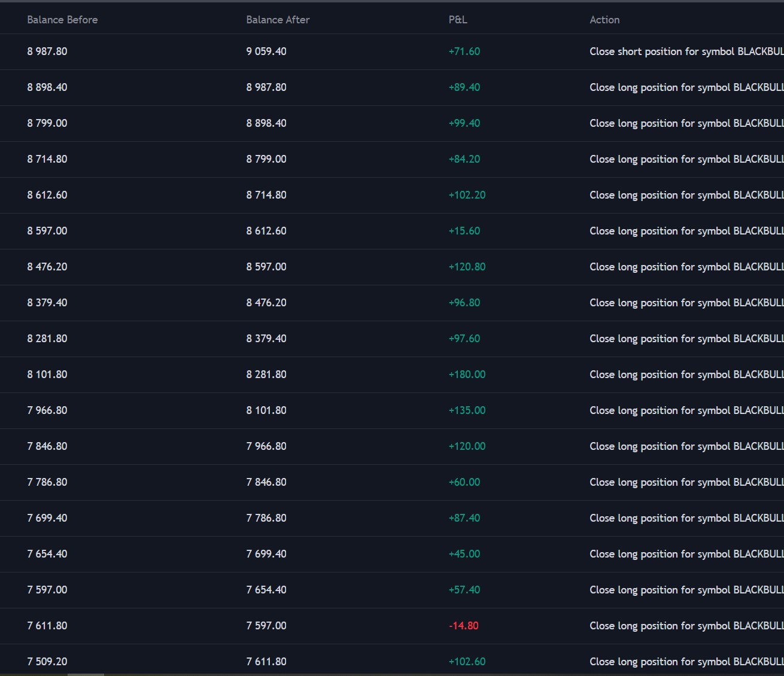This screenshot has height=676, width=784.
Task: Click the P&L column header
Action: pyautogui.click(x=458, y=20)
